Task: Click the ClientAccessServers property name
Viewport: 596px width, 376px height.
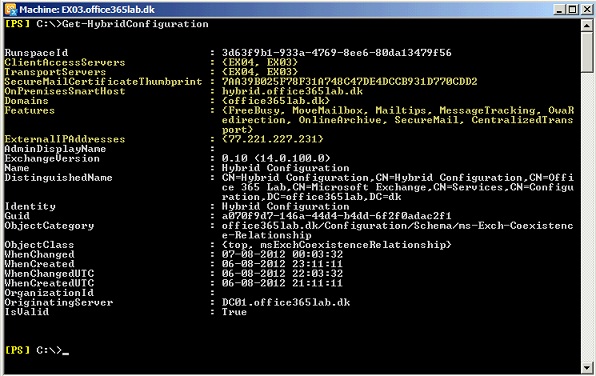Action: (65, 62)
